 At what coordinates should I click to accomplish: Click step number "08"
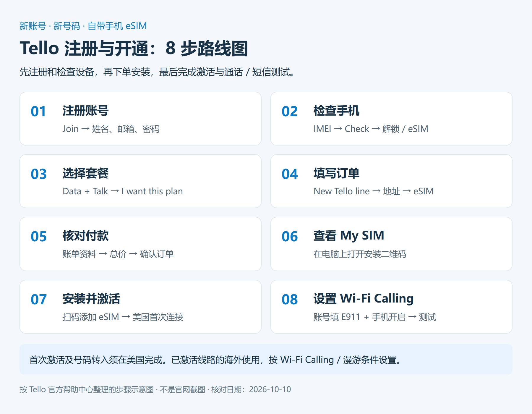point(290,300)
